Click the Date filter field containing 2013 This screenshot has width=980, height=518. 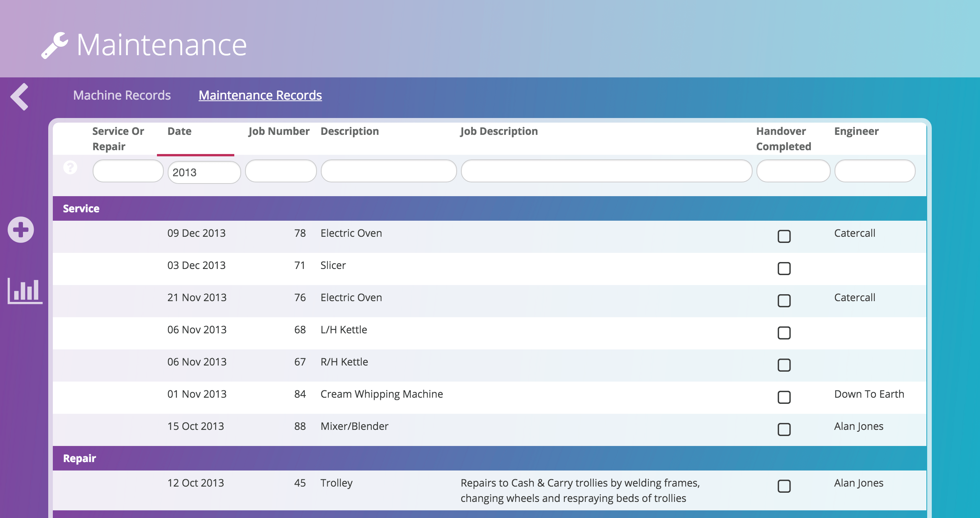tap(204, 172)
